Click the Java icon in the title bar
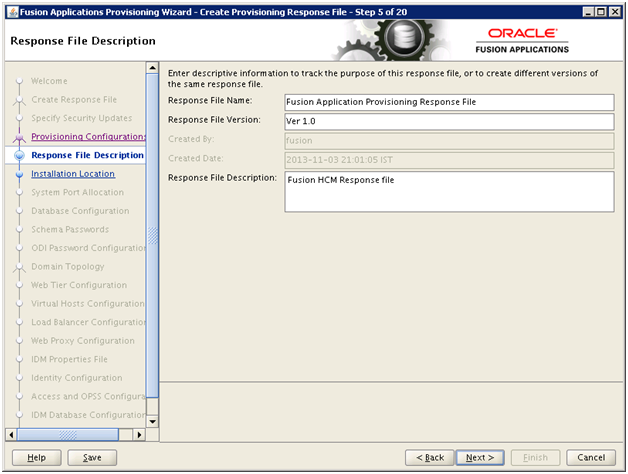 point(13,12)
